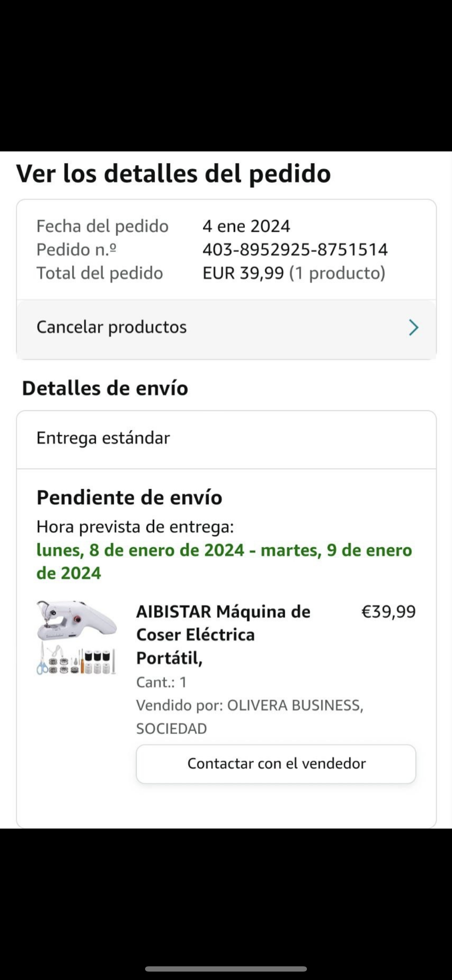Tap the Hora prevista de entrega label
The width and height of the screenshot is (452, 980).
(x=135, y=527)
